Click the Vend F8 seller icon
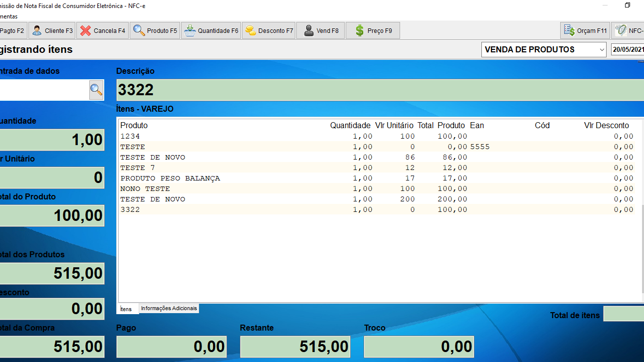The height and width of the screenshot is (362, 644). tap(309, 30)
